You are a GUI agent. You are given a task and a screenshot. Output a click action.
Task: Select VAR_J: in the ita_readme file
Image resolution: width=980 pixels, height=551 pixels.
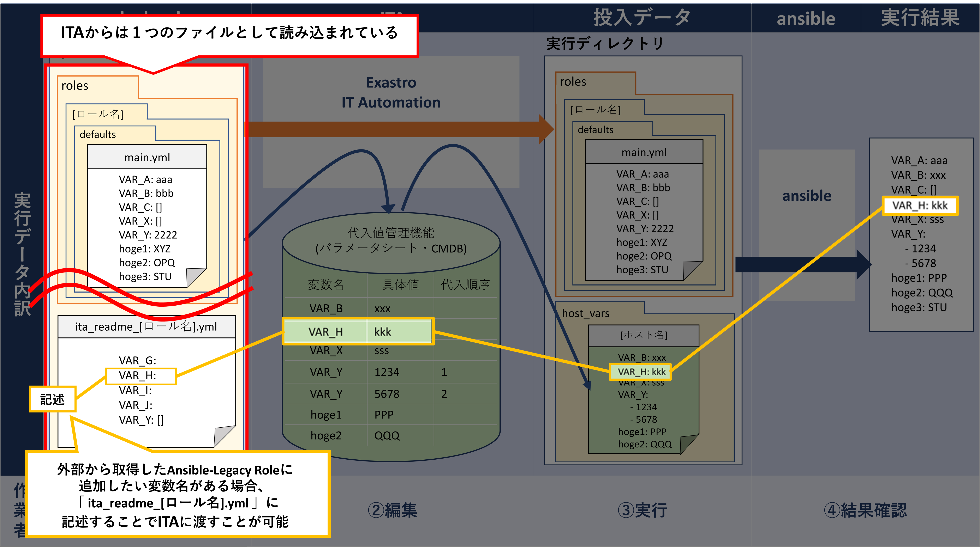[136, 405]
